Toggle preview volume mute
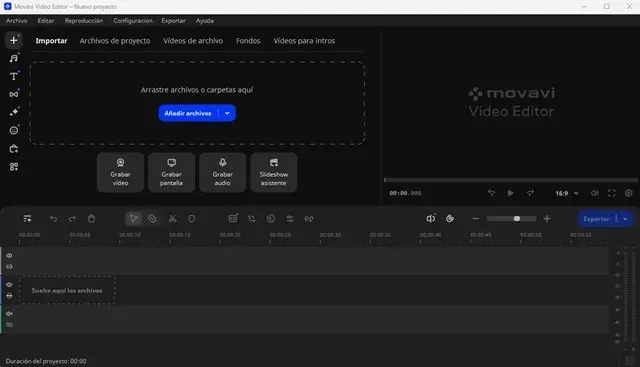The image size is (640, 367). pyautogui.click(x=595, y=193)
